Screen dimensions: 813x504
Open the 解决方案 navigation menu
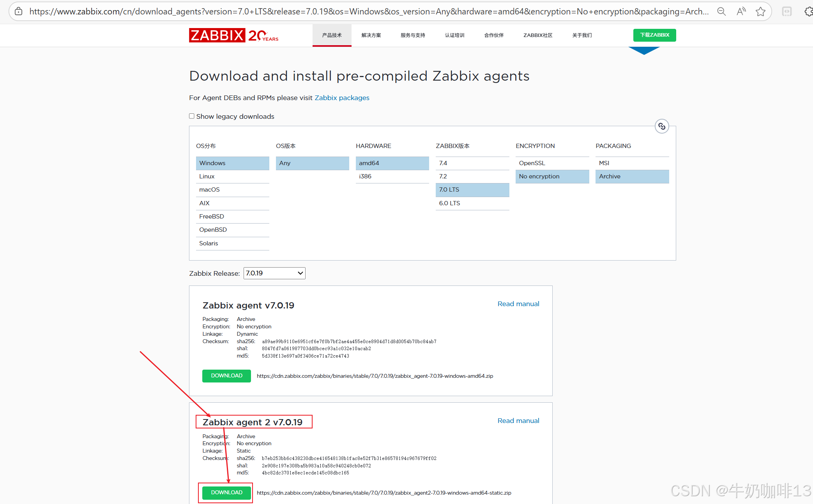tap(371, 35)
